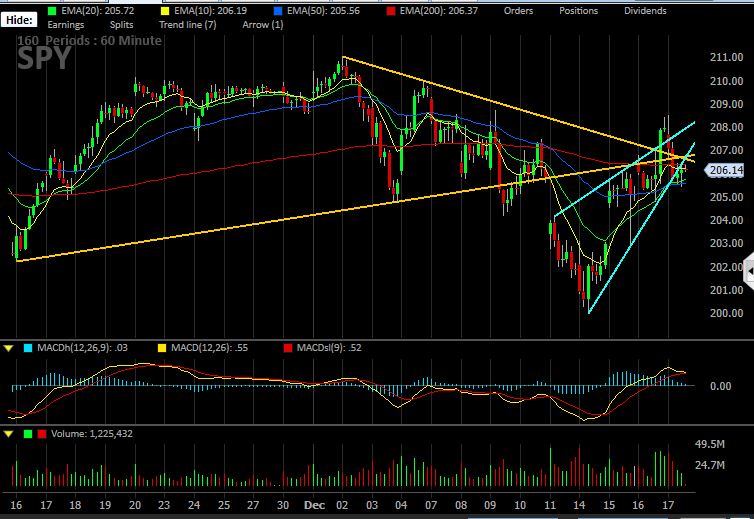
Task: Toggle the EMA(10) indicator label
Action: tap(210, 11)
